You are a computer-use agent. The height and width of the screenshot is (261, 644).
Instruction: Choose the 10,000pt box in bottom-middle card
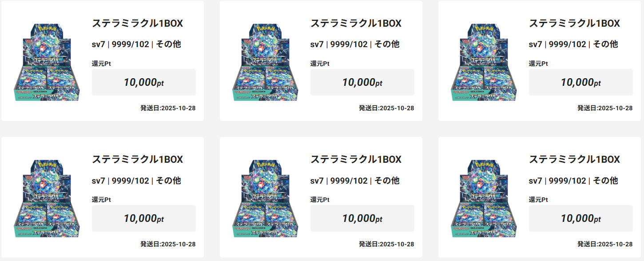tap(362, 218)
